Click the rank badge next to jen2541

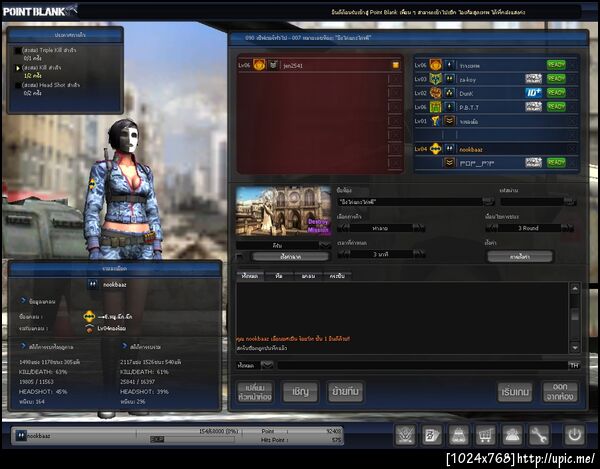pyautogui.click(x=273, y=65)
